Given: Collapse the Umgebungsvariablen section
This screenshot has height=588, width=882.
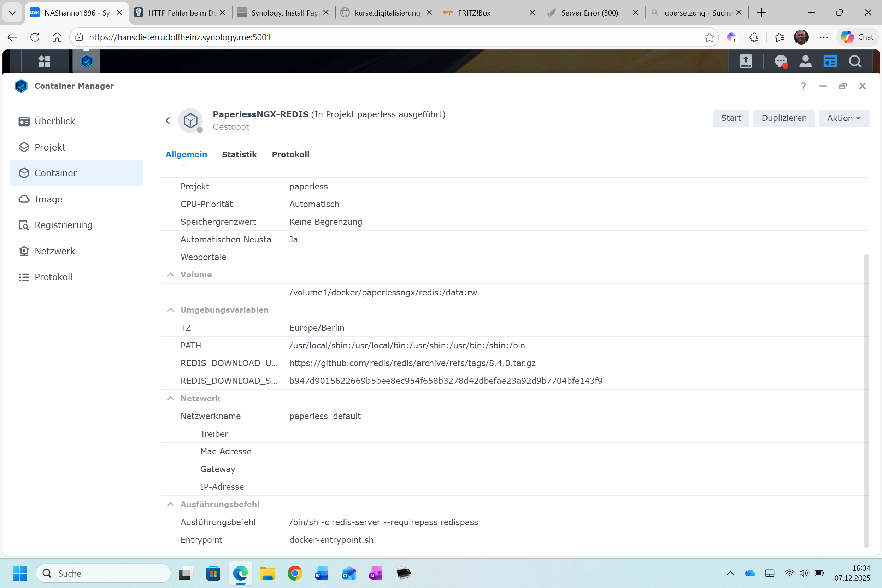Looking at the screenshot, I should [171, 310].
